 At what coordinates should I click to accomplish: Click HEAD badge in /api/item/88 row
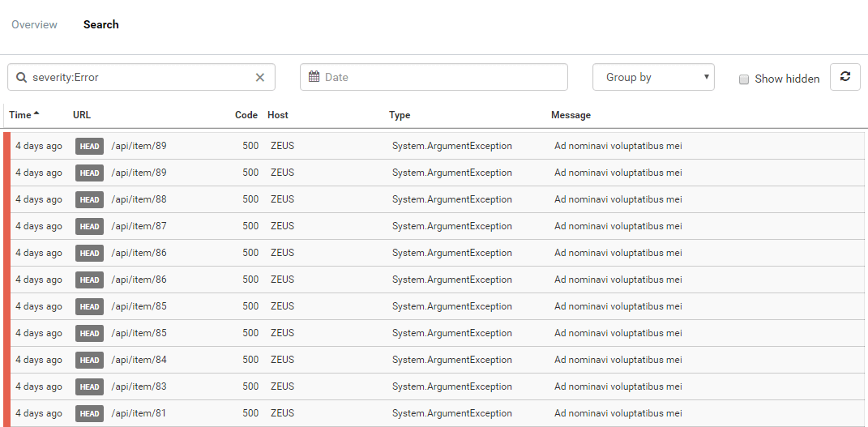click(x=89, y=199)
